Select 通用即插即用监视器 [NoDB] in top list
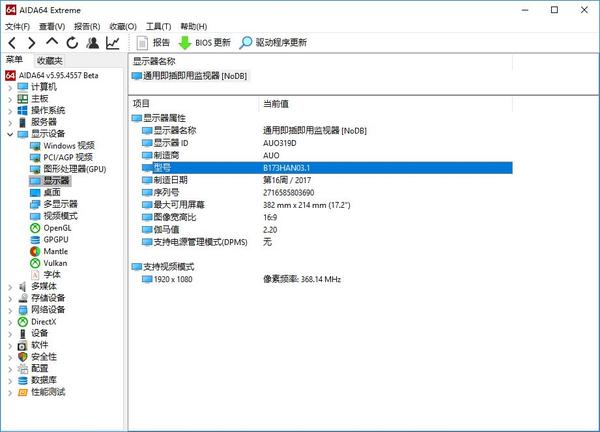The image size is (600, 432). click(189, 76)
